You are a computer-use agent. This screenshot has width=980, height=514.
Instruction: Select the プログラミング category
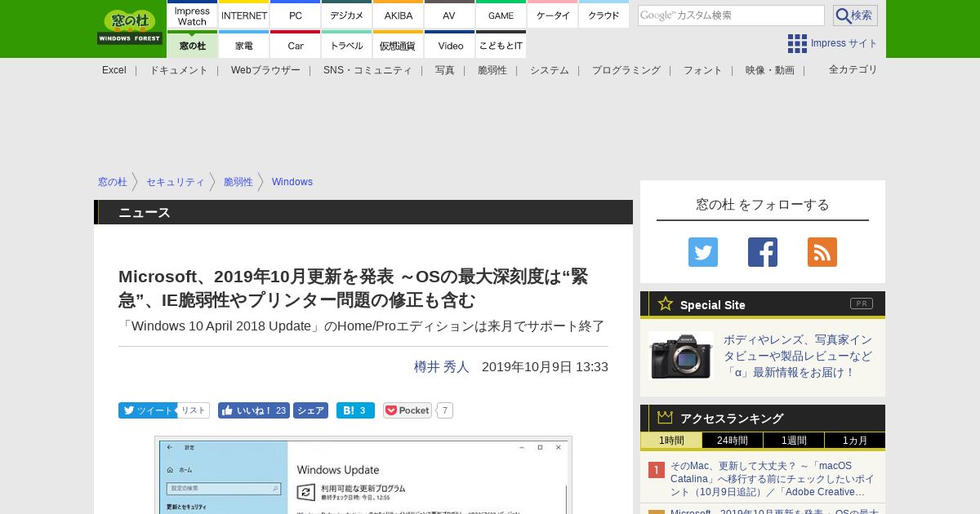coord(626,70)
